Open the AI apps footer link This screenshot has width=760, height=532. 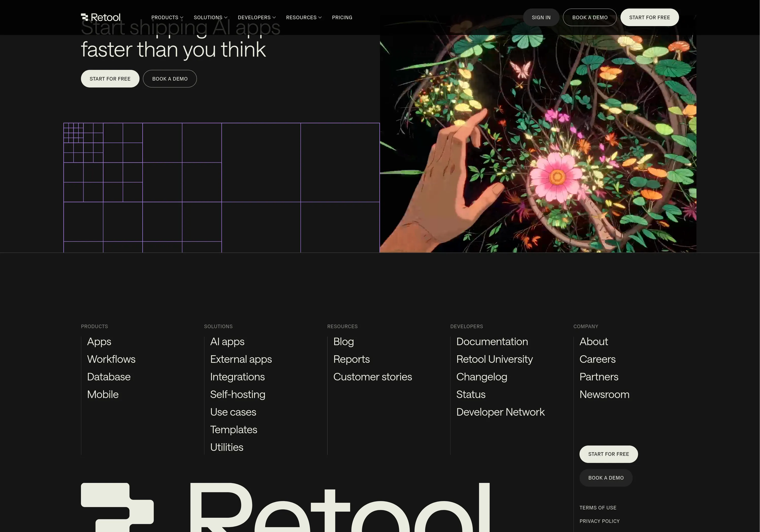(x=227, y=342)
